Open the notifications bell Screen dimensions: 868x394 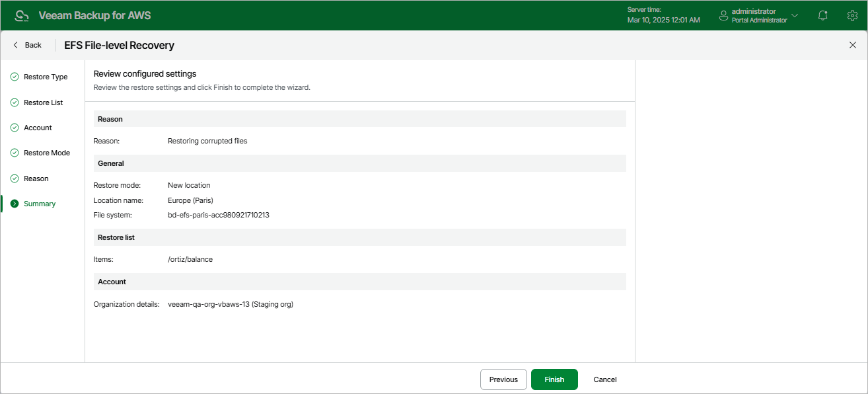(822, 15)
